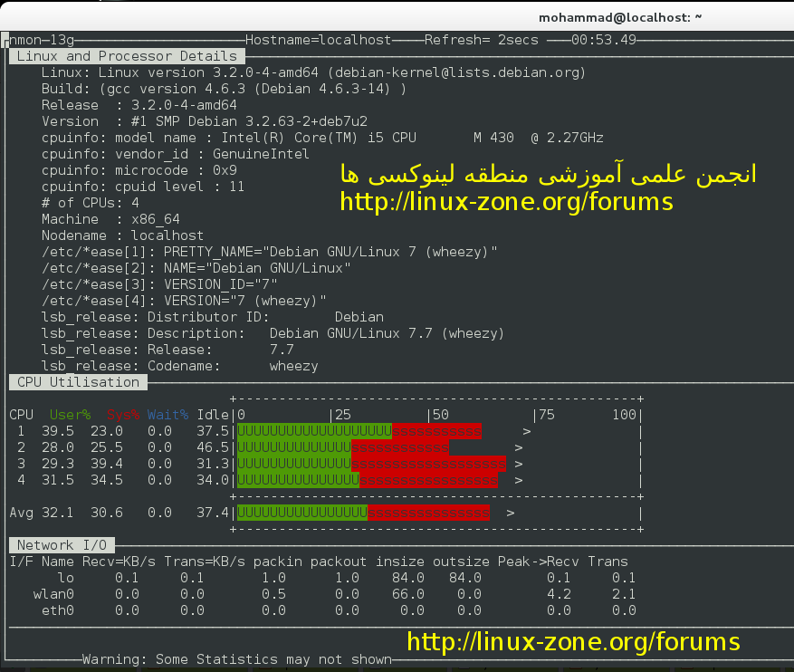Image resolution: width=794 pixels, height=672 pixels.
Task: Click the yellow Persian forum title text
Action: (x=547, y=174)
